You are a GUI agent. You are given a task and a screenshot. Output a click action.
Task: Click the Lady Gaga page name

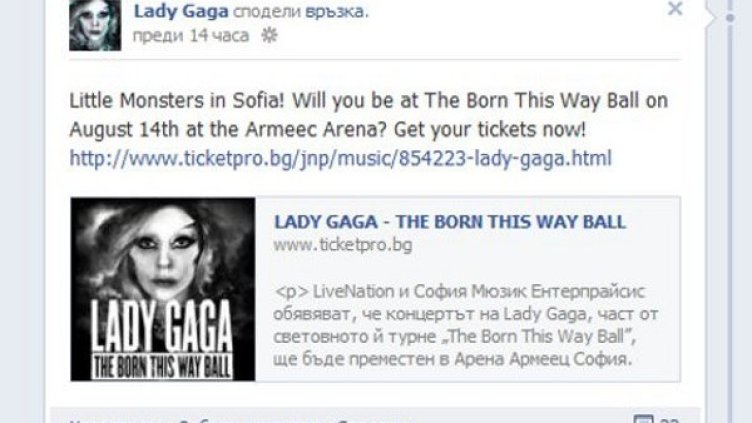181,12
